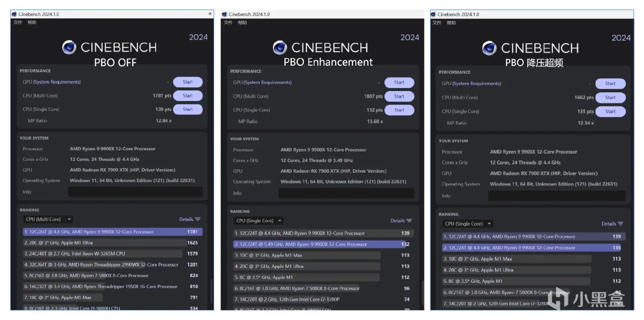This screenshot has width=644, height=320.
Task: Select 20C Apple M1 Ultra 1625 row
Action: (x=113, y=243)
